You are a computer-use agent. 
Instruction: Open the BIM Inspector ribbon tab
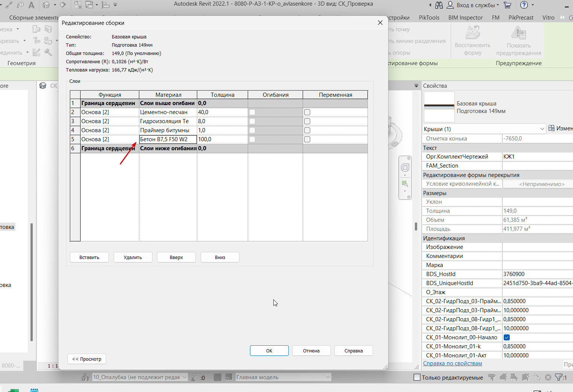[x=465, y=18]
